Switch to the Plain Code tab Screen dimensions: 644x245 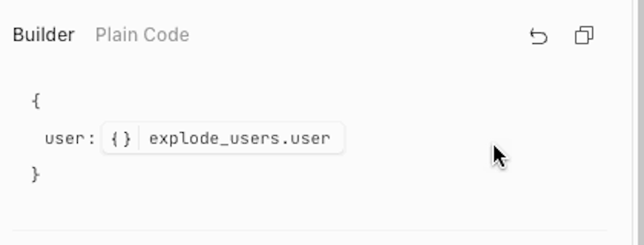(x=142, y=35)
